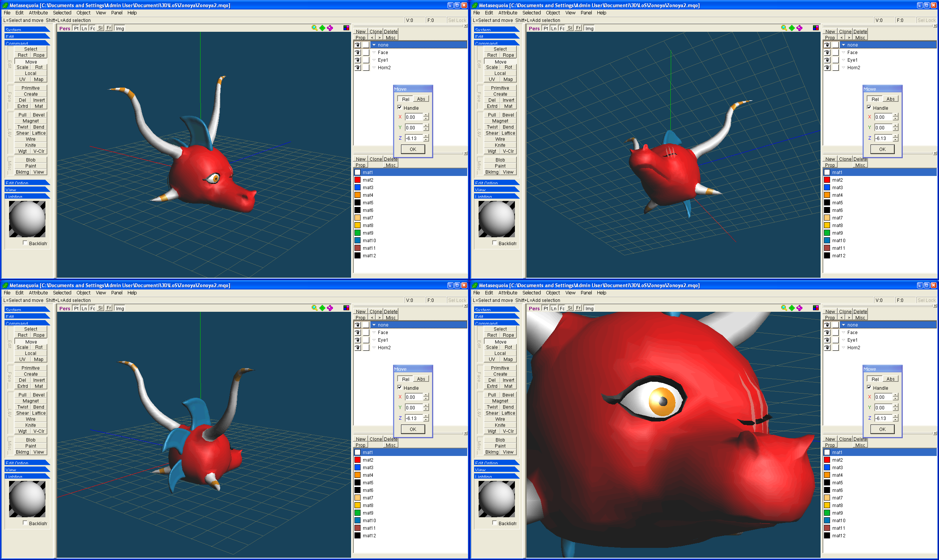Click the Z value field in top-right Move dialog

(883, 138)
